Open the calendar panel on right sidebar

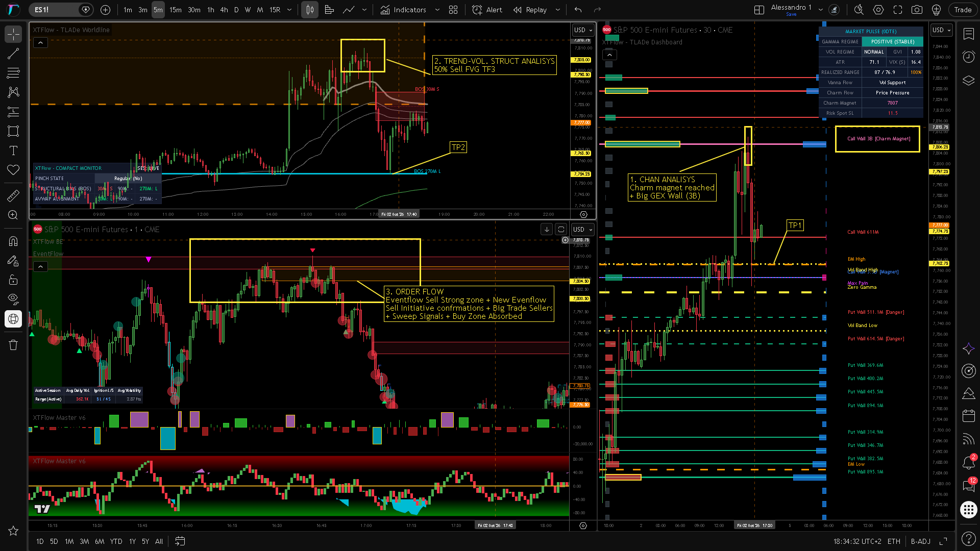click(x=968, y=416)
